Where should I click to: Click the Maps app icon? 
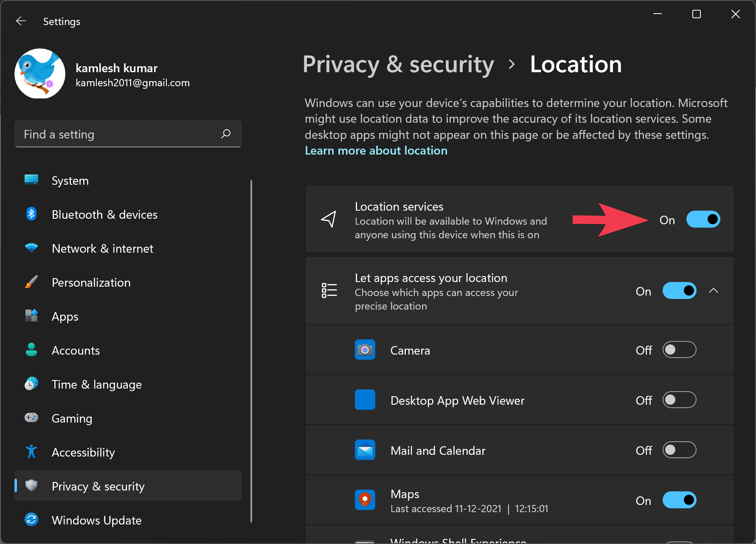click(365, 500)
